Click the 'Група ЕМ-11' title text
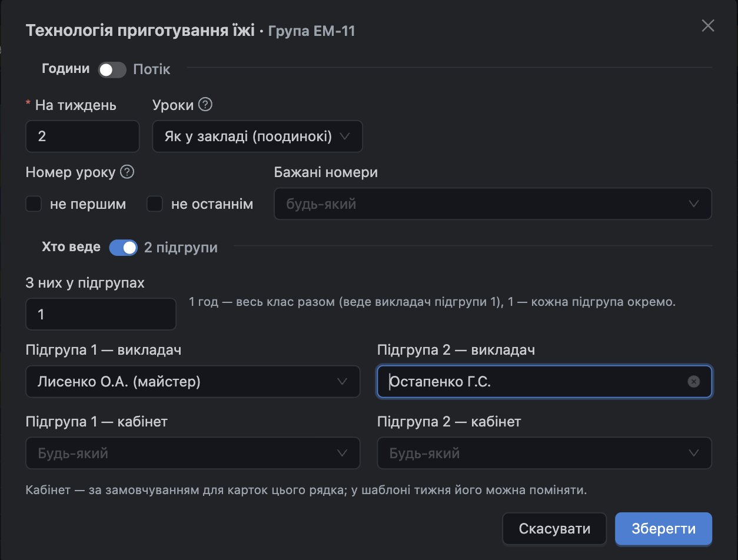 click(311, 31)
